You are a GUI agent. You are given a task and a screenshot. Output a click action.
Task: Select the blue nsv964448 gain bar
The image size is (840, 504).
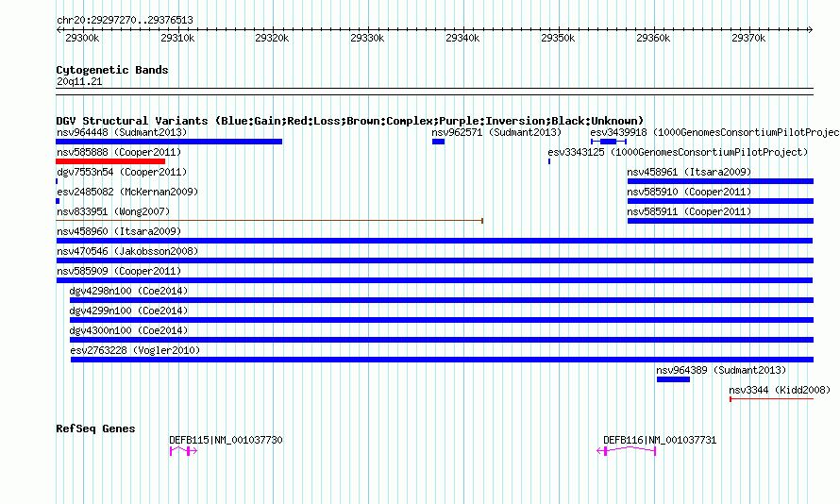click(169, 142)
